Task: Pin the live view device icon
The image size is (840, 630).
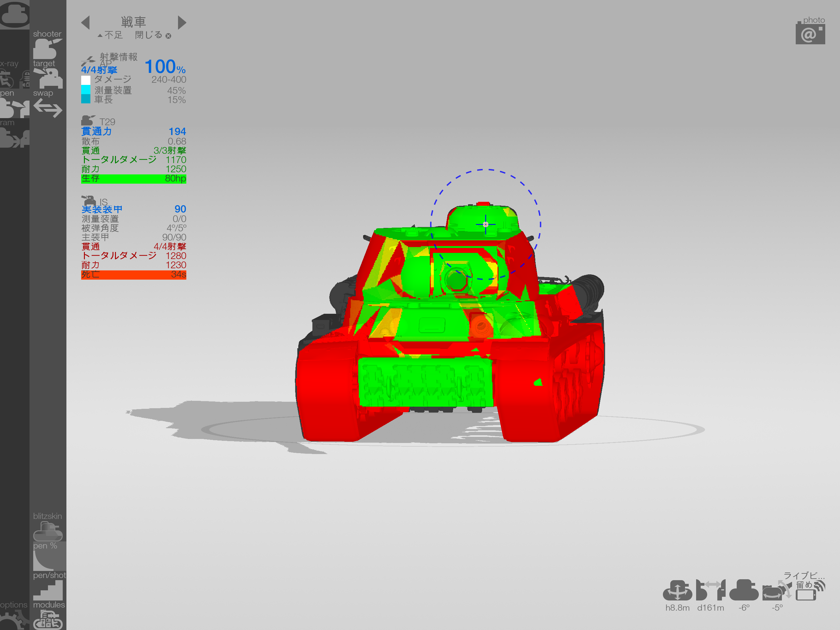Action: pos(810,591)
